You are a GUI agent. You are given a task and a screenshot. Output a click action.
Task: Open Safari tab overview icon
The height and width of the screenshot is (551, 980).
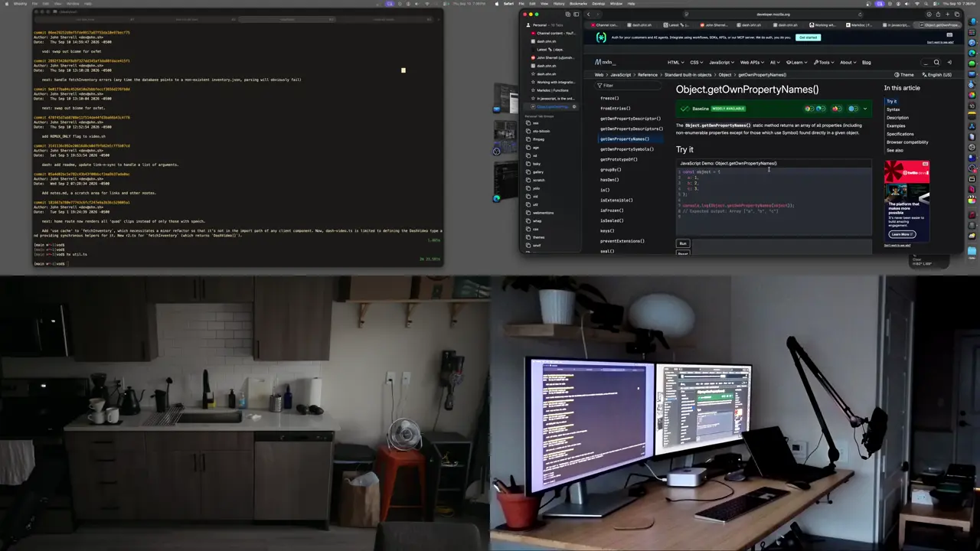tap(956, 14)
